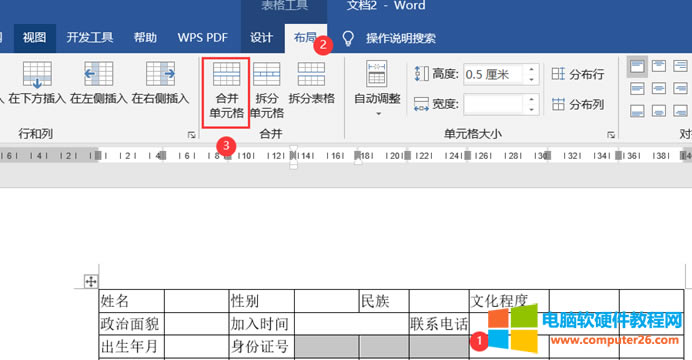Click the width (宽度) input field
Screen dimensions: 692x360
point(493,105)
